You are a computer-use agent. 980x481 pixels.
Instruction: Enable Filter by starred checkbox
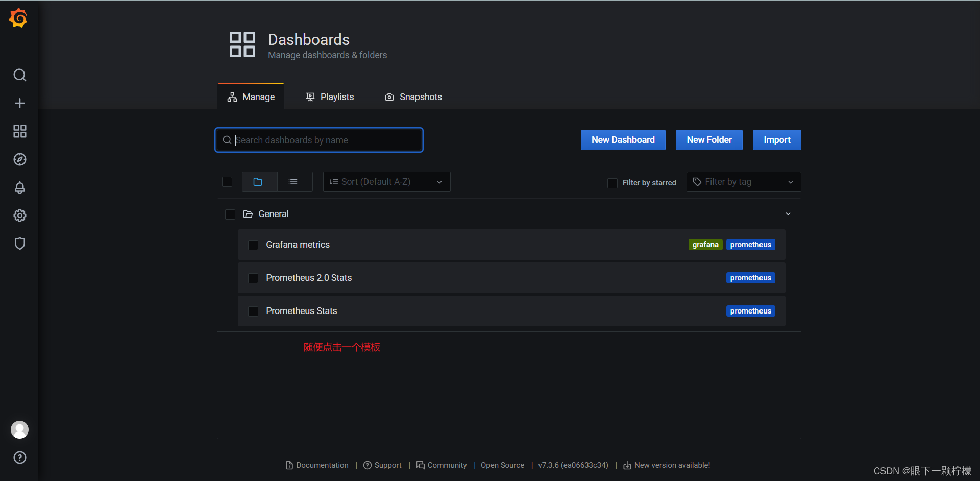point(612,183)
